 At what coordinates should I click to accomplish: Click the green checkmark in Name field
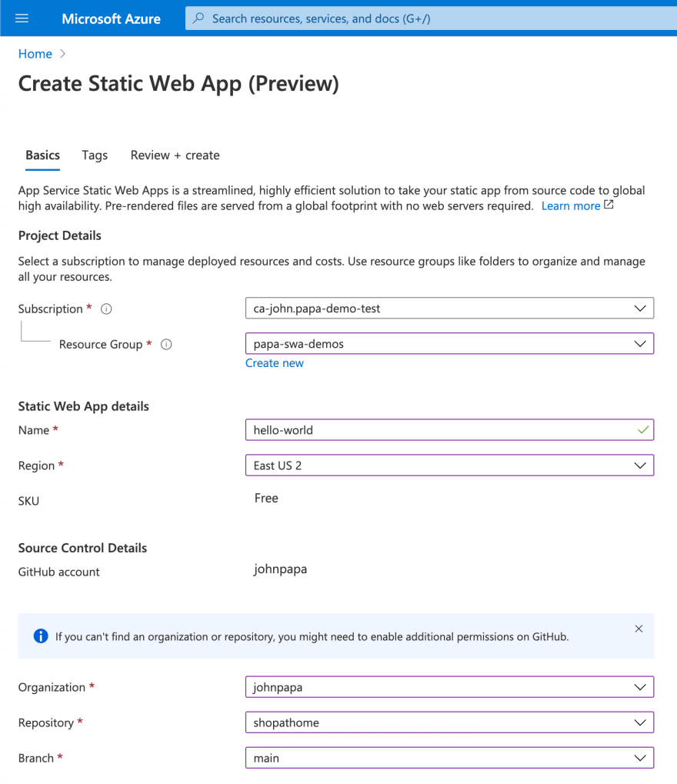pyautogui.click(x=643, y=430)
